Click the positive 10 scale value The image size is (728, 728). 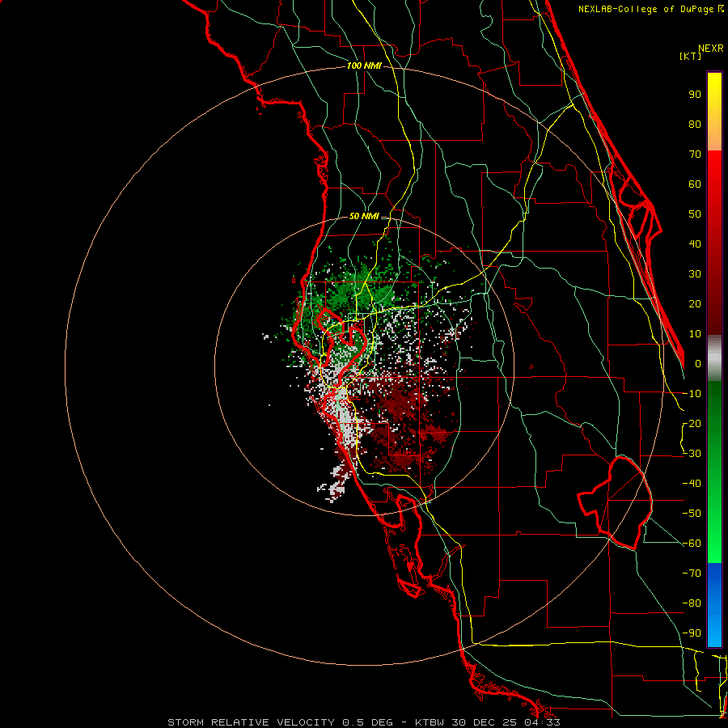click(695, 334)
